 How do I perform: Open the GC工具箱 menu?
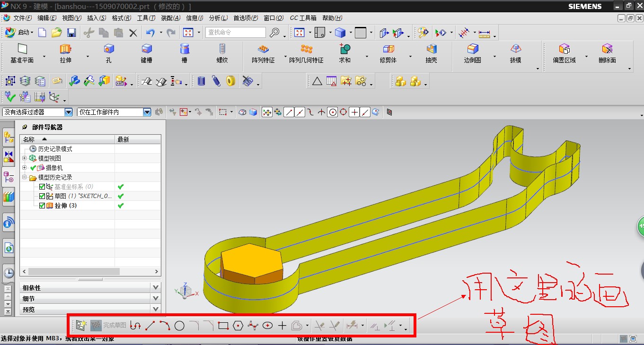303,18
